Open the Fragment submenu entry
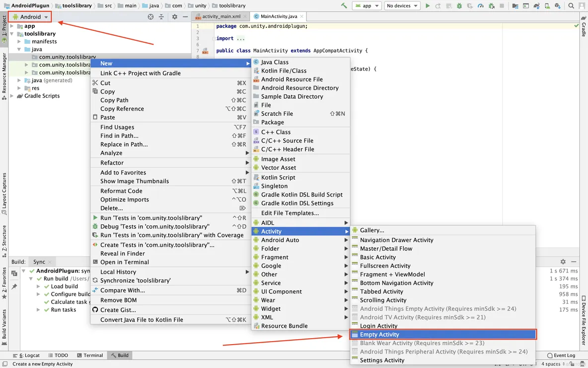 301,257
